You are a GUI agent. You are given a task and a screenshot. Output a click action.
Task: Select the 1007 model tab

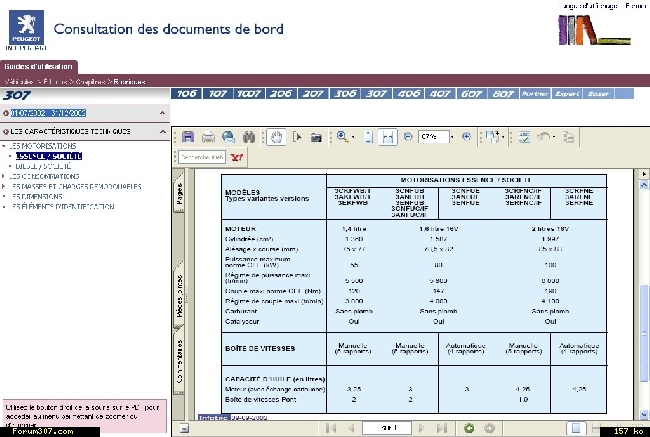pos(249,94)
